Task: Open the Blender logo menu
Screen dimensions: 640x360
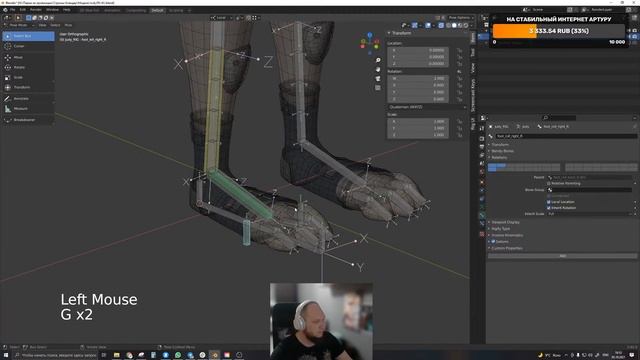Action: (5, 10)
